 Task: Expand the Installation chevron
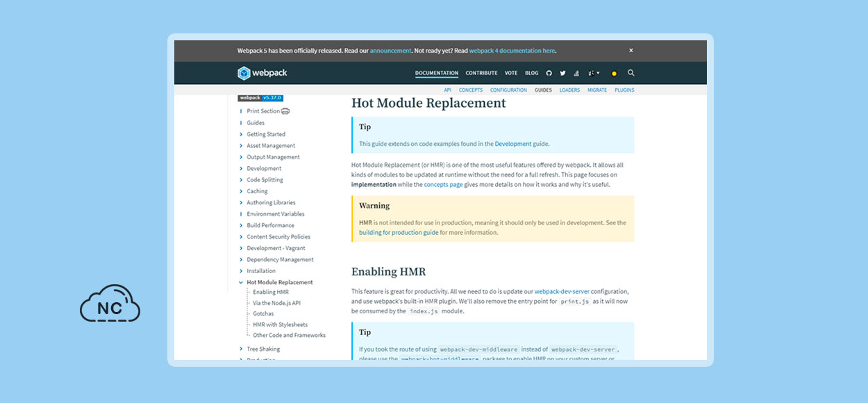[x=241, y=271]
